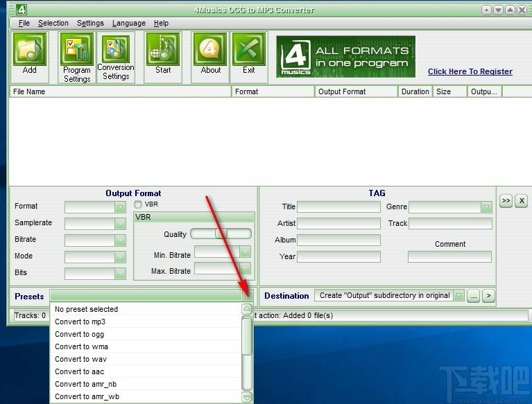Choose the 'Convert to amr_wb' preset
The height and width of the screenshot is (404, 532).
pyautogui.click(x=146, y=396)
